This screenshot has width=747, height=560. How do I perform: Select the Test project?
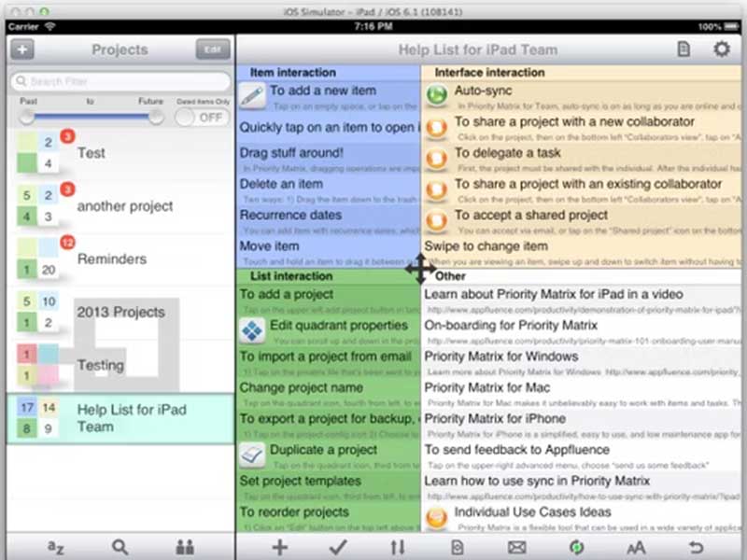tap(120, 153)
